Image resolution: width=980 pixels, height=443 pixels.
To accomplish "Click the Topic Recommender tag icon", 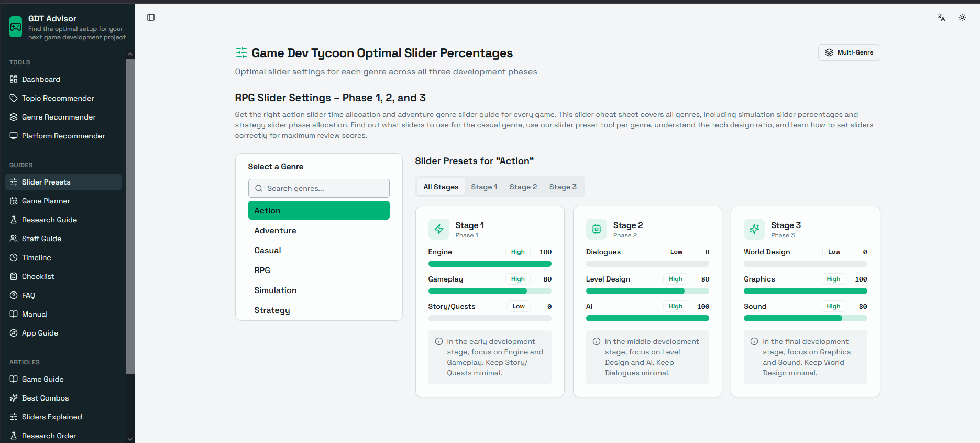I will click(14, 98).
